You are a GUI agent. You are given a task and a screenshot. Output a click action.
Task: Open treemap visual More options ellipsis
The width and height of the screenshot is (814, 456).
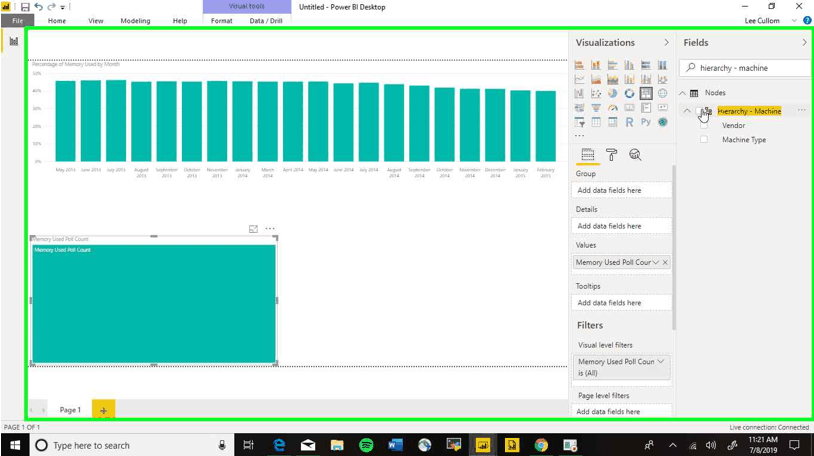click(x=270, y=229)
